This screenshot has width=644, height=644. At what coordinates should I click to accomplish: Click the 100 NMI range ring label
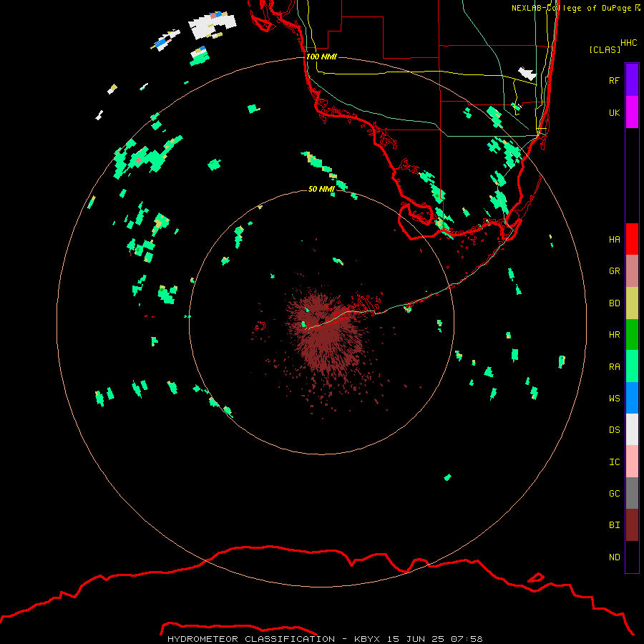coord(321,57)
